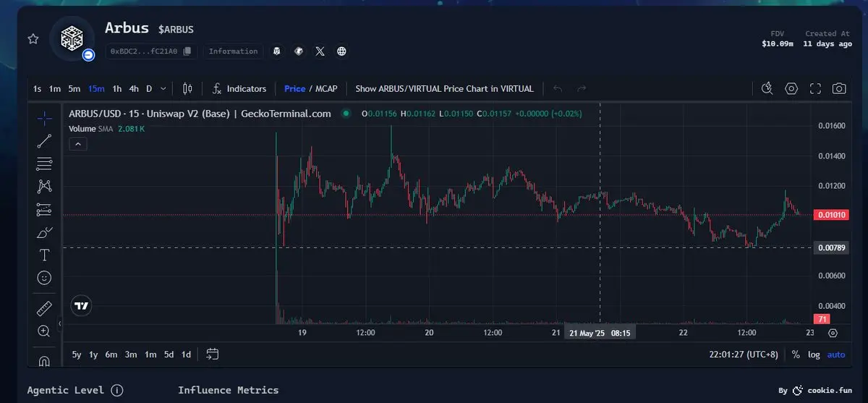Open the Agentic Level info icon
The width and height of the screenshot is (868, 403).
click(x=116, y=390)
